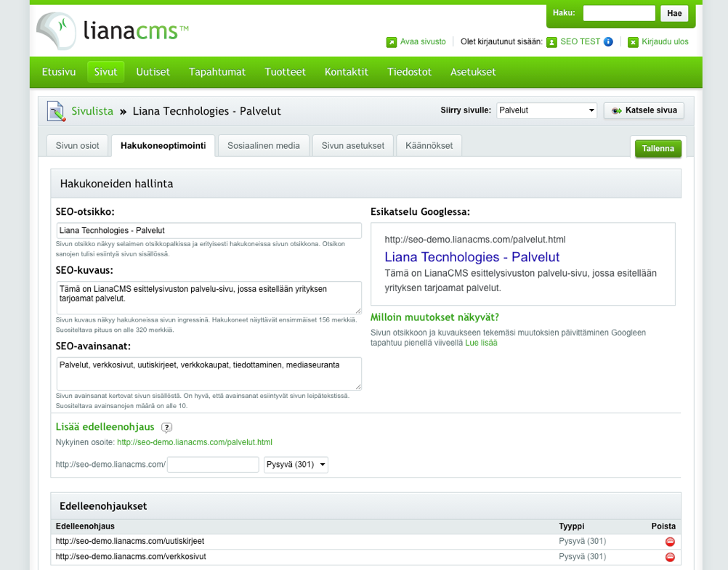Click the Edelleenohjaus column header

click(x=85, y=526)
